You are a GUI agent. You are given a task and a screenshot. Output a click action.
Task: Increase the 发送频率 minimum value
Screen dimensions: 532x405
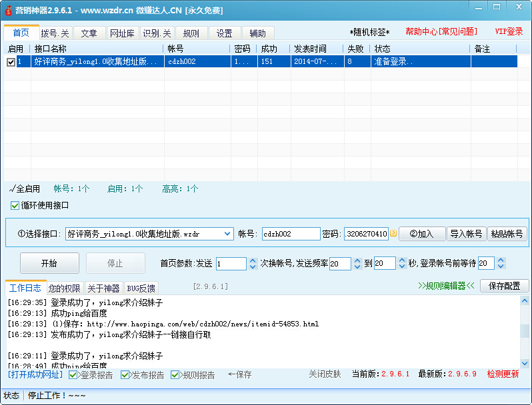click(x=357, y=260)
